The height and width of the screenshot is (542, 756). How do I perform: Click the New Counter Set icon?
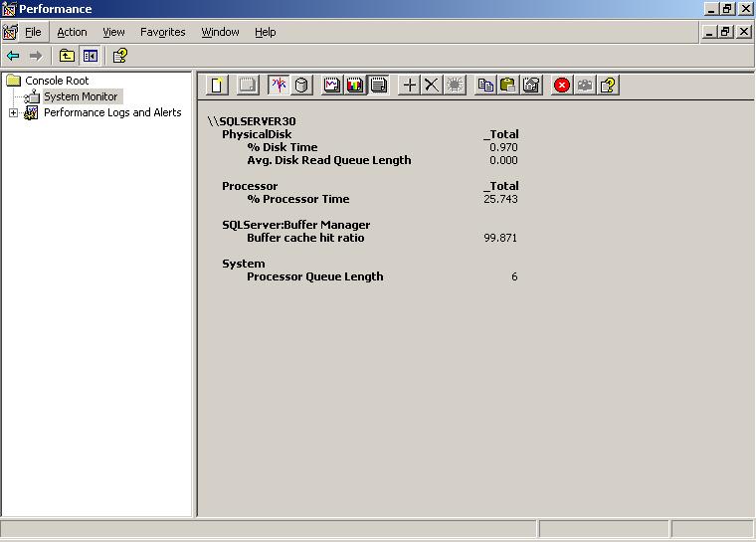217,86
